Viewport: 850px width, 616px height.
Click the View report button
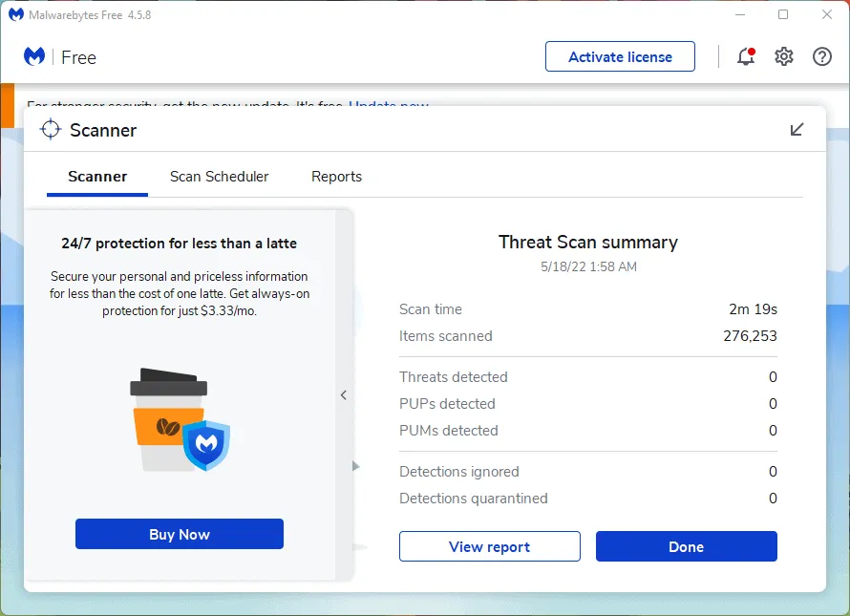pos(490,546)
